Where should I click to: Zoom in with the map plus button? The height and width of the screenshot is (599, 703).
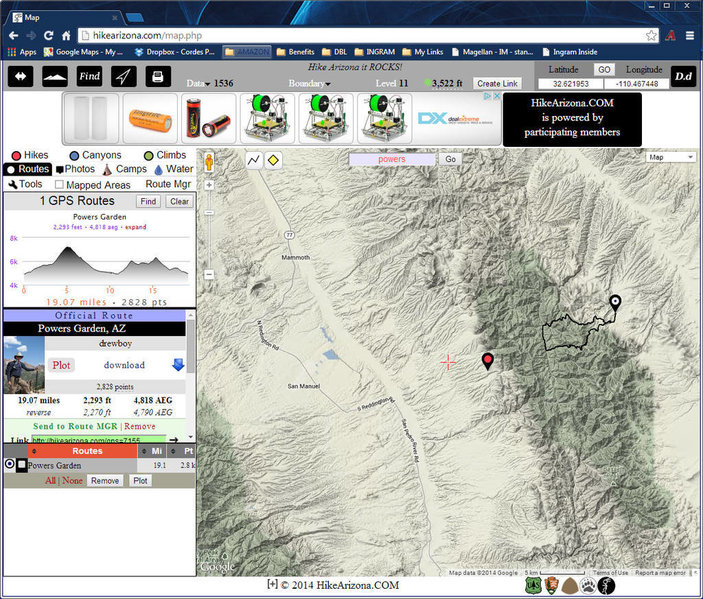coord(209,185)
